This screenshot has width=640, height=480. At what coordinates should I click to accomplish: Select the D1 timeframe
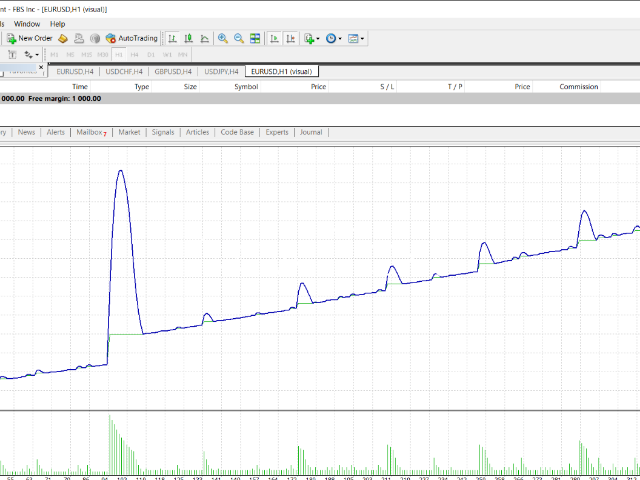(151, 54)
